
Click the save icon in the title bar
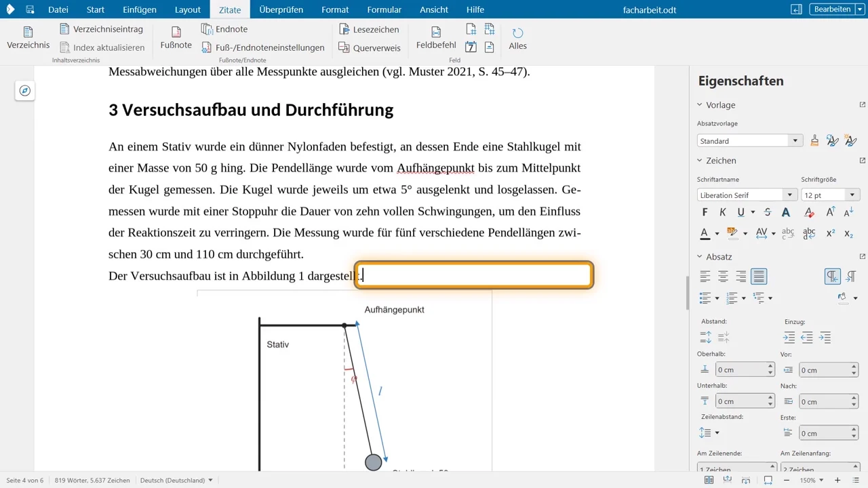[x=30, y=9]
